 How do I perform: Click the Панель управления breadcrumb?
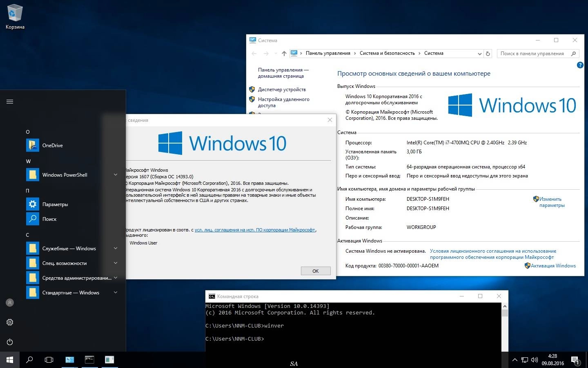click(x=328, y=53)
